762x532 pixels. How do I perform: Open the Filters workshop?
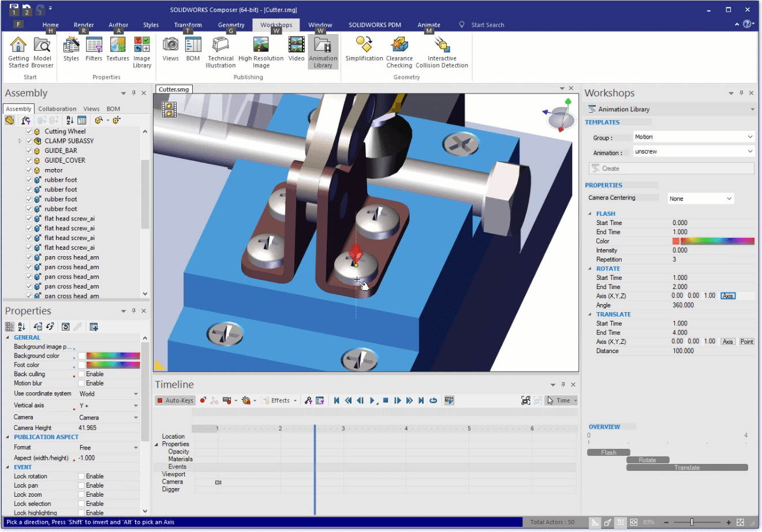point(94,49)
